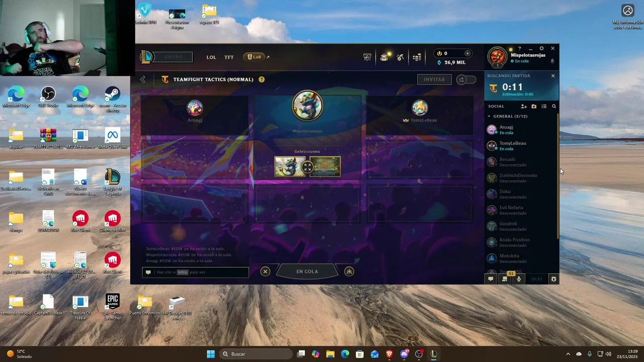Open the Meta Quest Link desktop icon
Viewport: 644px width, 362px height.
[112, 139]
